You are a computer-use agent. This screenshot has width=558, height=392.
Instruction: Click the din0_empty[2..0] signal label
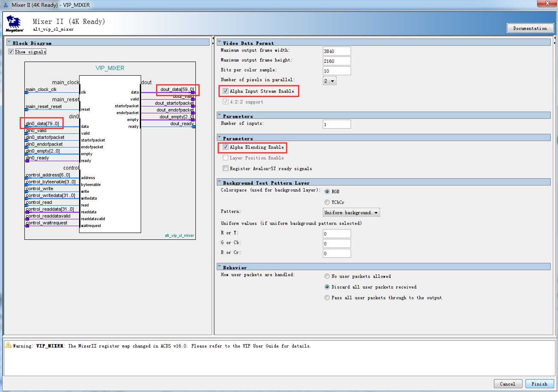click(x=43, y=151)
